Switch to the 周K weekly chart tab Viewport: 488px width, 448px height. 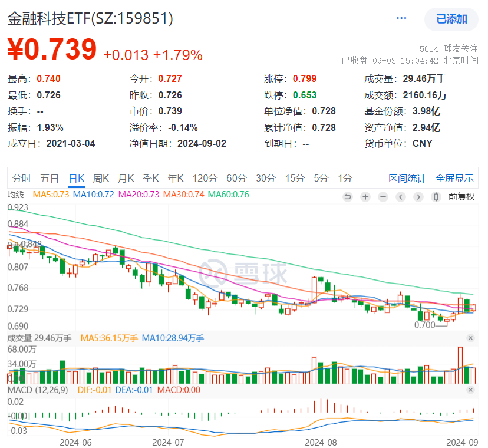[100, 177]
